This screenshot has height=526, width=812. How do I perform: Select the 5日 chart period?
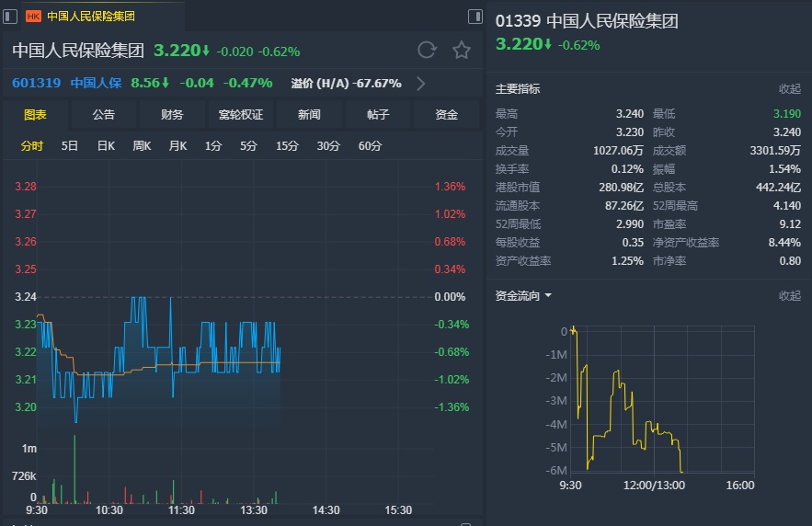69,146
